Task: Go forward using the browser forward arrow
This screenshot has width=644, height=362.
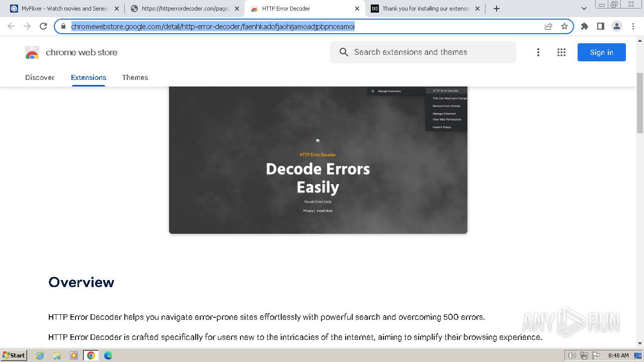Action: click(27, 26)
